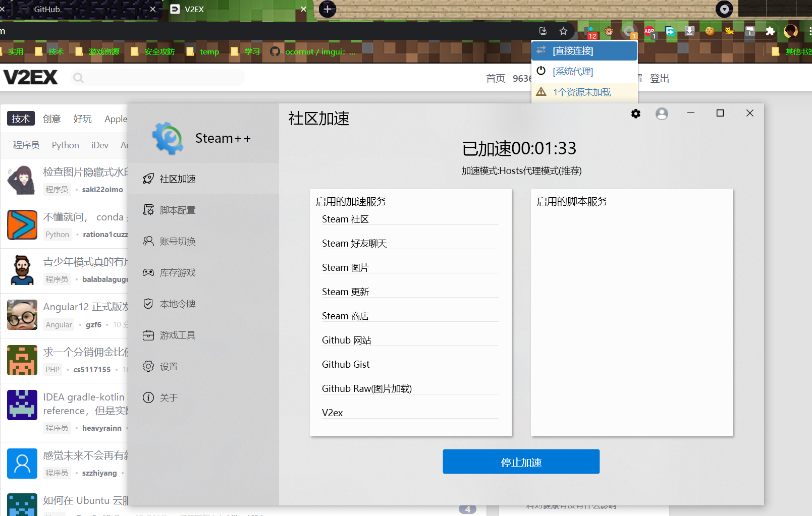Open 脚本配置 in the Steam++ sidebar
This screenshot has width=812, height=516.
(177, 210)
